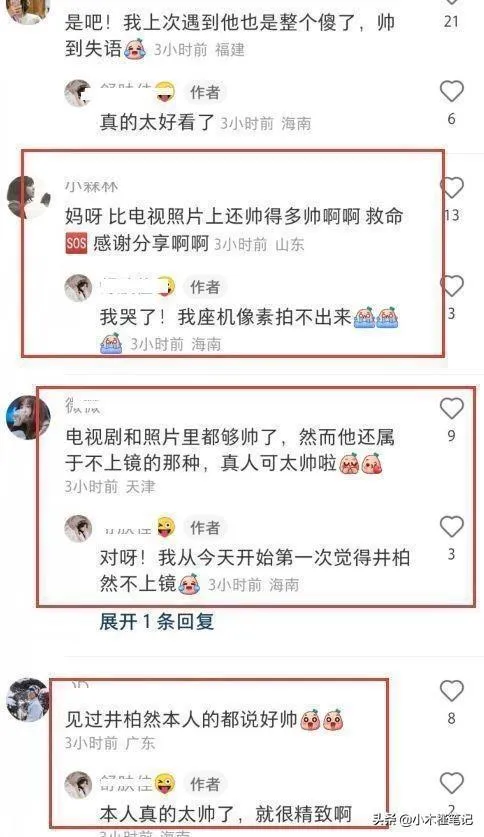
Task: Like the Shandong comment with 13 likes
Action: coord(453,188)
